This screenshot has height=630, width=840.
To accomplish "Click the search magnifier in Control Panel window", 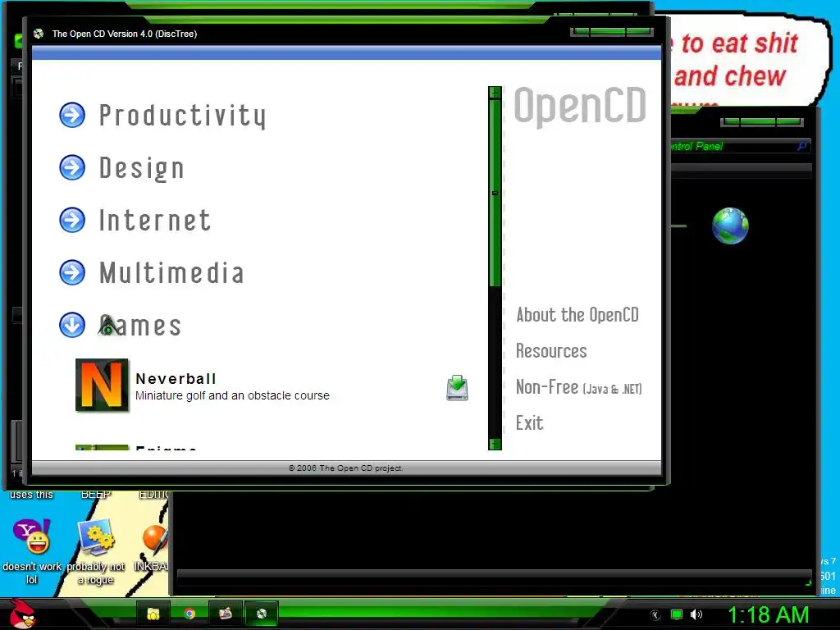I will click(802, 146).
